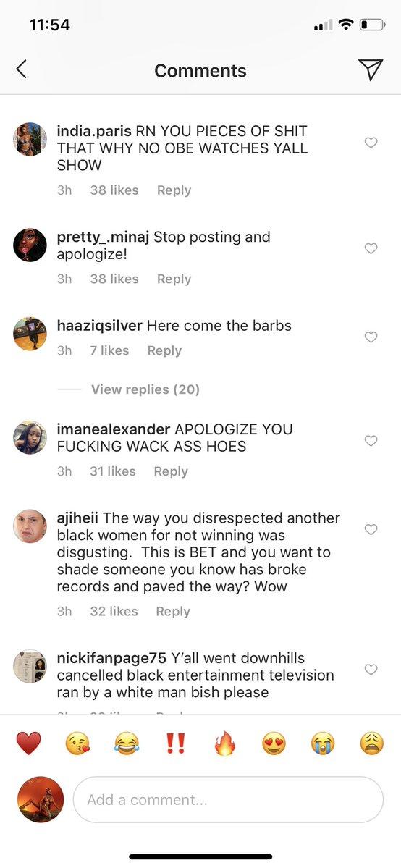Reply to haaziqsilver's comment
Viewport: 401px width, 868px height.
[164, 350]
